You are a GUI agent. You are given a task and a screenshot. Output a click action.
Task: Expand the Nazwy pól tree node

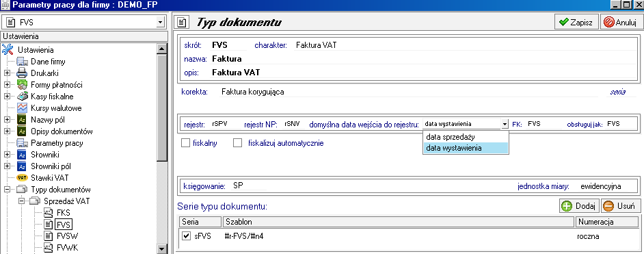tap(8, 120)
